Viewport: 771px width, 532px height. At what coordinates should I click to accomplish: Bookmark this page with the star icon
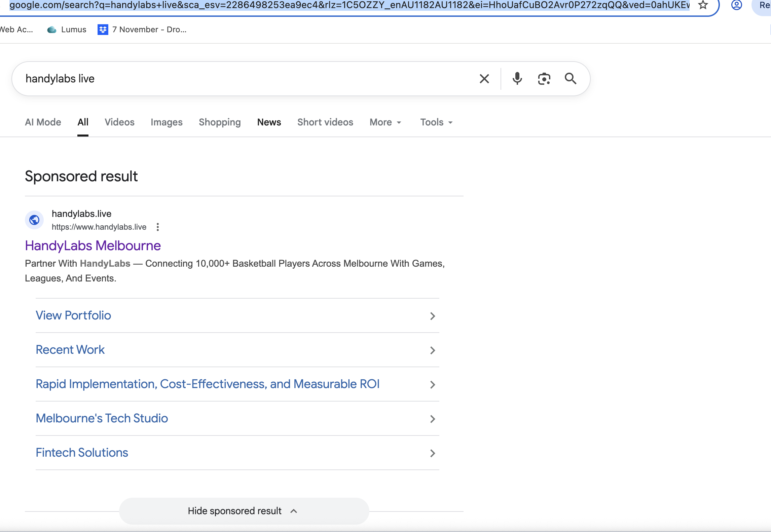pyautogui.click(x=703, y=5)
